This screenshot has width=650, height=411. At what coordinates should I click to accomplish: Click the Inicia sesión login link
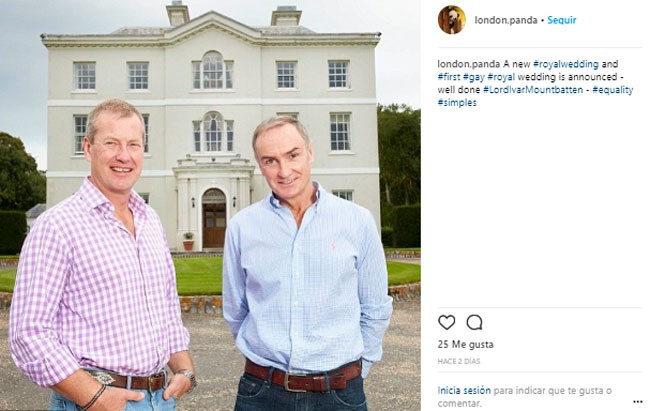tap(464, 390)
